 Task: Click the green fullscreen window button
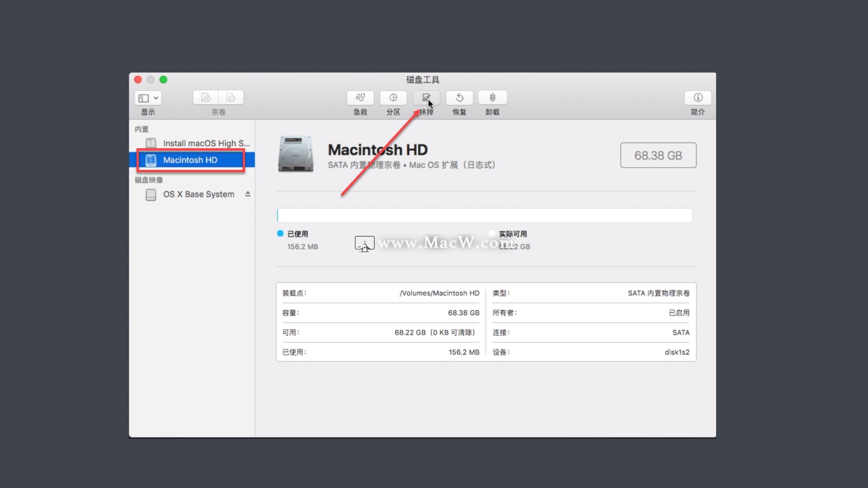(x=163, y=80)
